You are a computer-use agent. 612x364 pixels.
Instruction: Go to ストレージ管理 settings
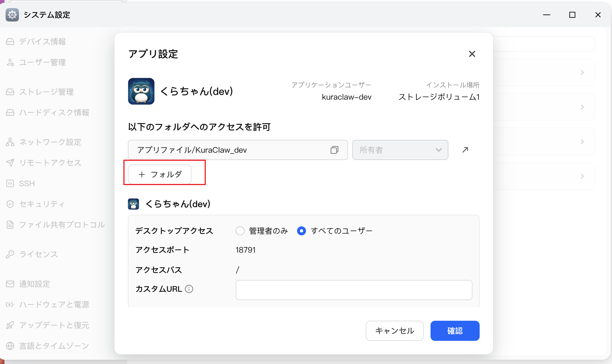(40, 92)
